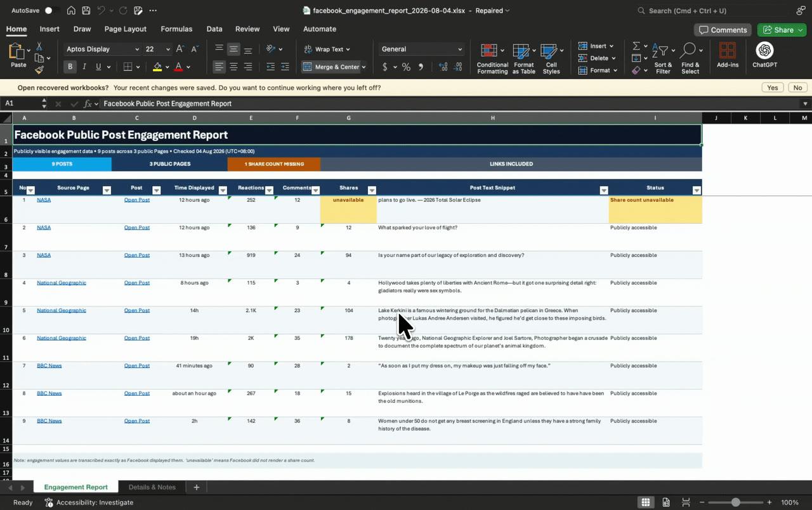Toggle Middle Align vertical alignment
This screenshot has width=812, height=510.
coord(233,49)
